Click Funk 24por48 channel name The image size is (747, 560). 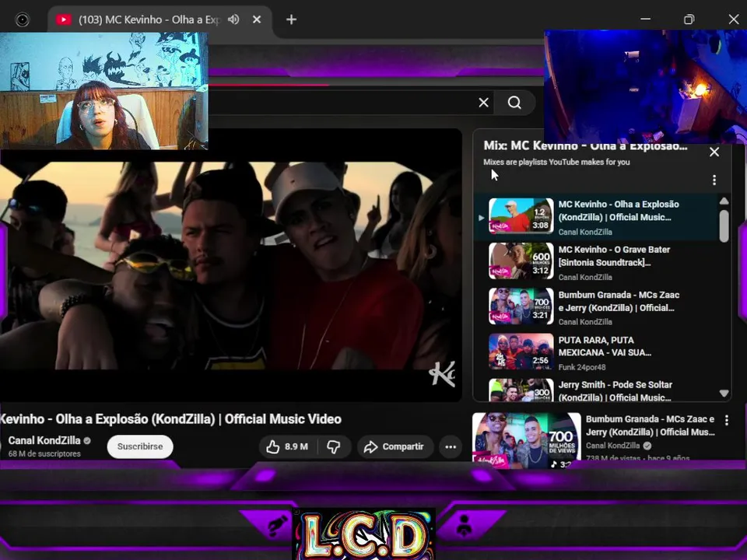pyautogui.click(x=582, y=367)
